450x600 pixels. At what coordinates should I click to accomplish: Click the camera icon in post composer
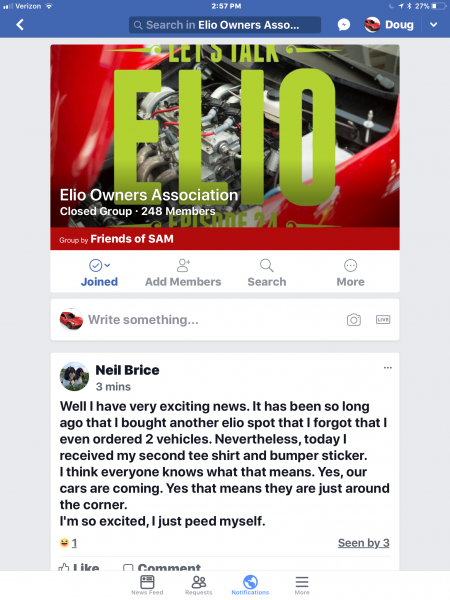[354, 320]
